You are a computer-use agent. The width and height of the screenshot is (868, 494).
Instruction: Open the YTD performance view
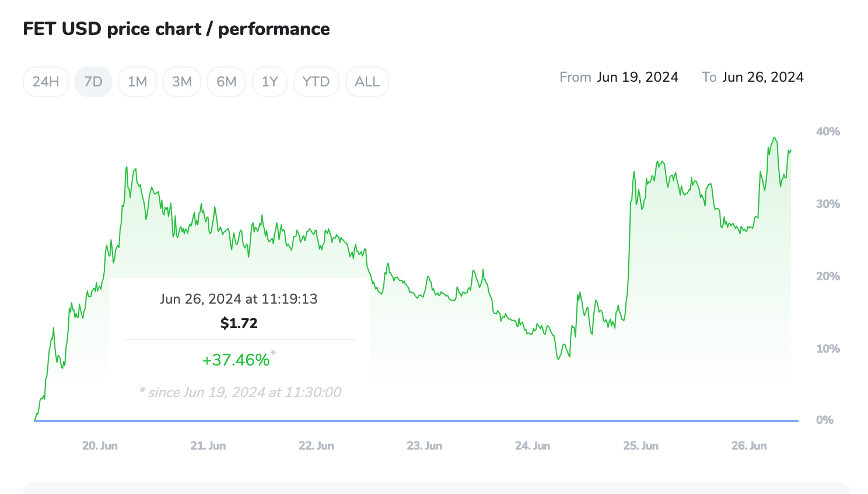316,82
